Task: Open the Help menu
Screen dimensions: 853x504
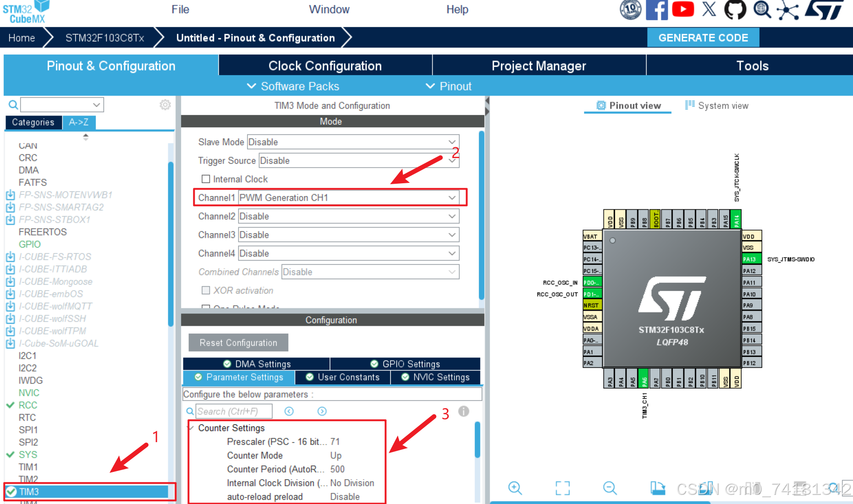Action: (457, 9)
